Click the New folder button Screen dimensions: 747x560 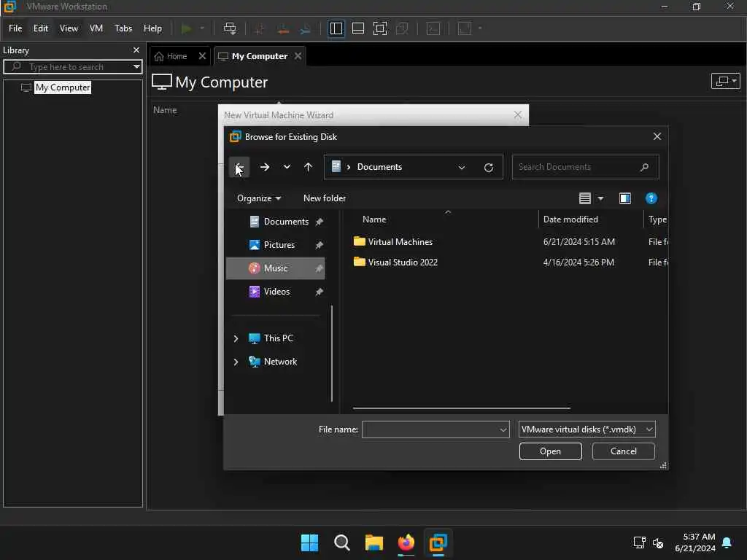[x=325, y=198]
